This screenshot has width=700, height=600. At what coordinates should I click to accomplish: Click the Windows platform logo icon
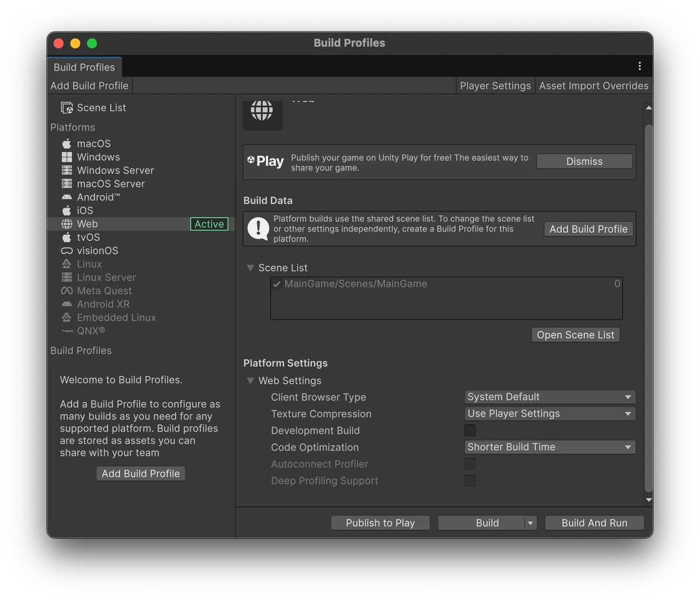point(67,157)
